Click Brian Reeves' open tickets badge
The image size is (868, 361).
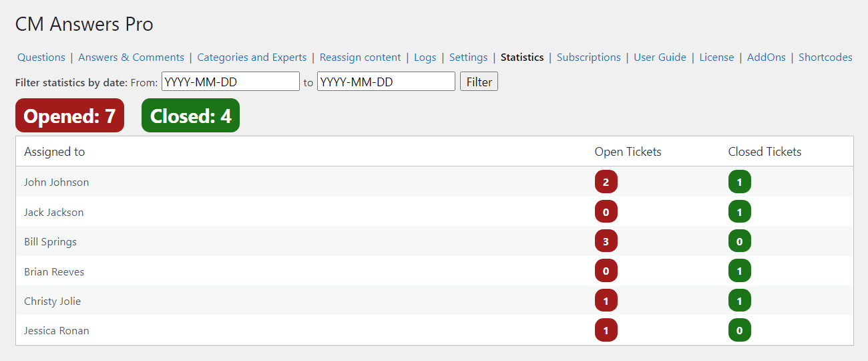pos(606,271)
